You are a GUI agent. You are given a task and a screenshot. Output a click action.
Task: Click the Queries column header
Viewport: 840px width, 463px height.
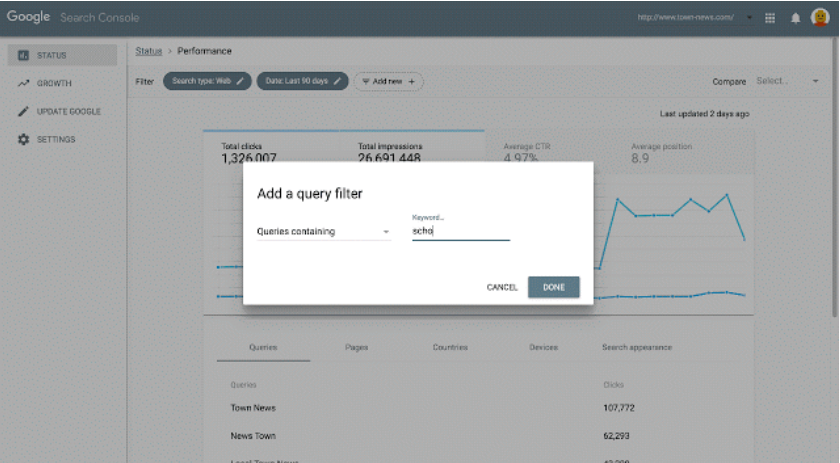(x=243, y=385)
